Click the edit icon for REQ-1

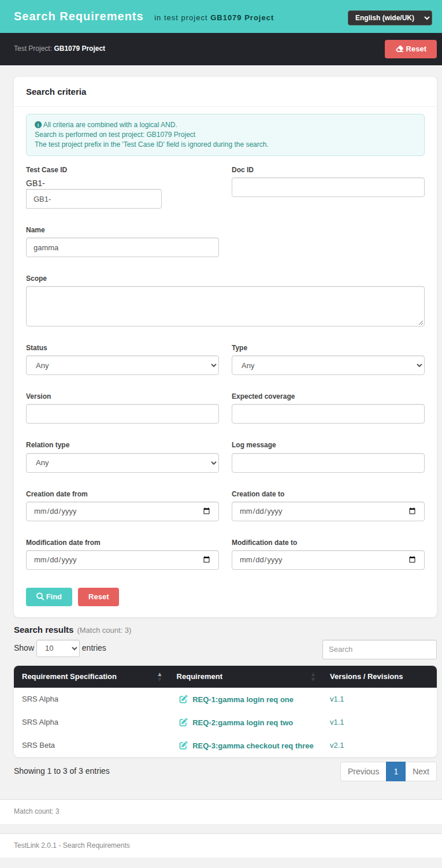pos(183,699)
